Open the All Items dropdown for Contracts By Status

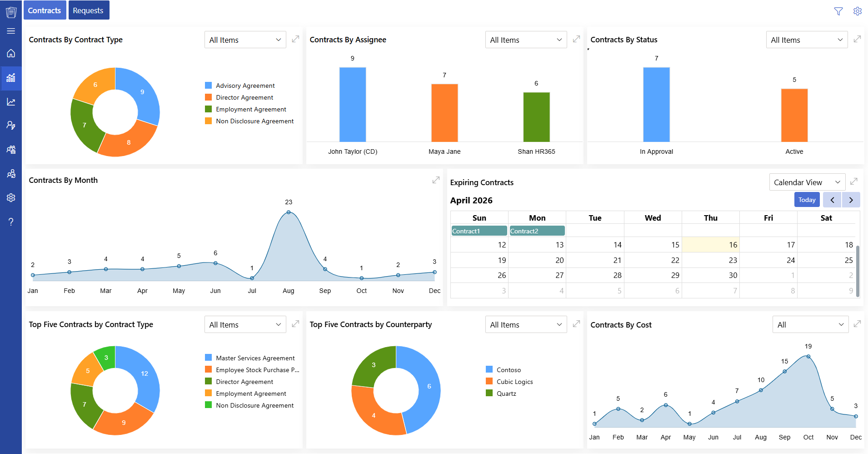pos(807,40)
